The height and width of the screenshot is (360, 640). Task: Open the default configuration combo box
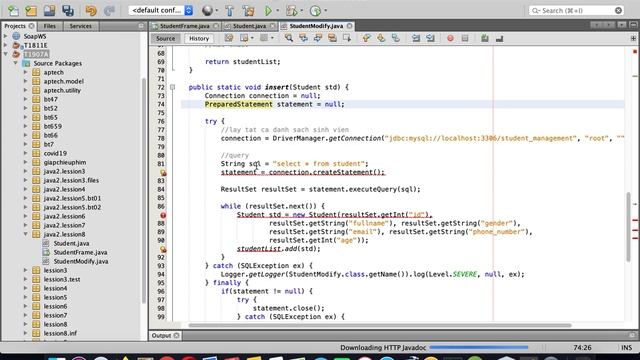coord(161,10)
